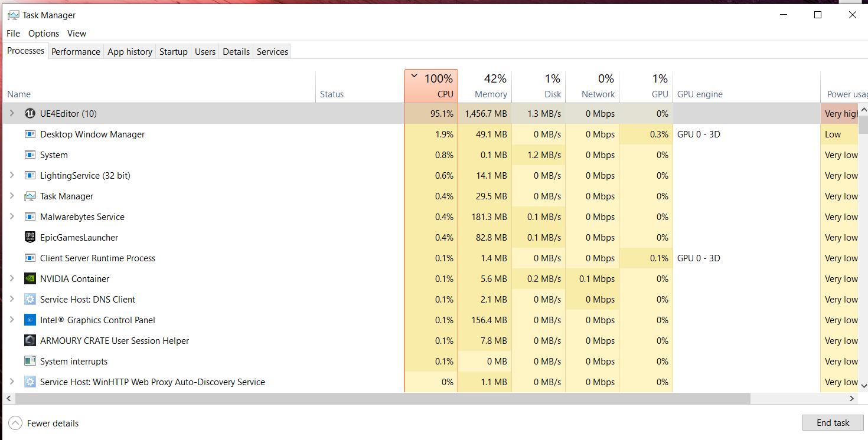Click the EpicGamesLauncher Epic logo icon
Viewport: 868px width, 440px height.
coord(30,237)
